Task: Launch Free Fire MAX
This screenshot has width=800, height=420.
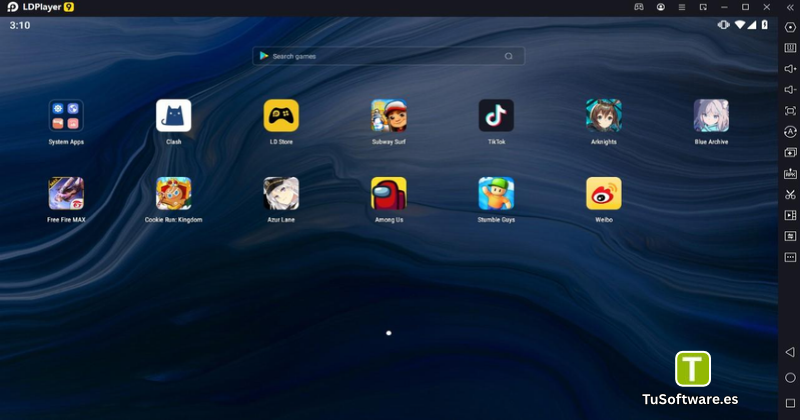Action: pyautogui.click(x=66, y=193)
